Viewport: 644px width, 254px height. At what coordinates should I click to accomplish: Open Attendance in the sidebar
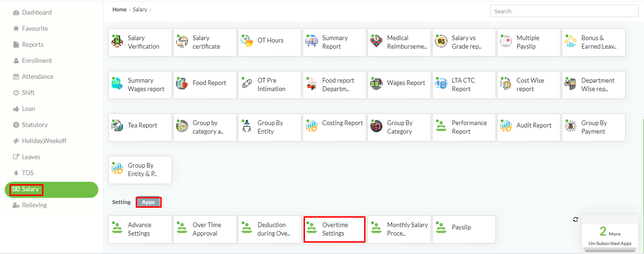click(x=33, y=76)
